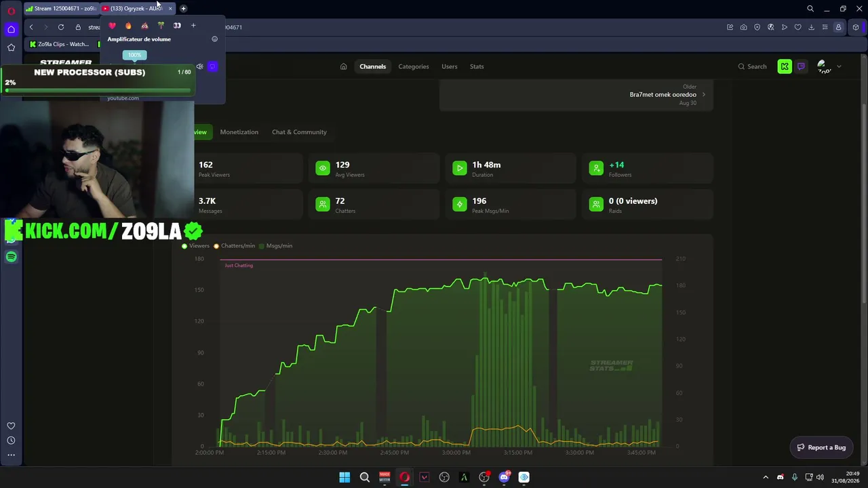Open the Categories navigation item
Viewport: 868px width, 488px height.
pos(414,66)
